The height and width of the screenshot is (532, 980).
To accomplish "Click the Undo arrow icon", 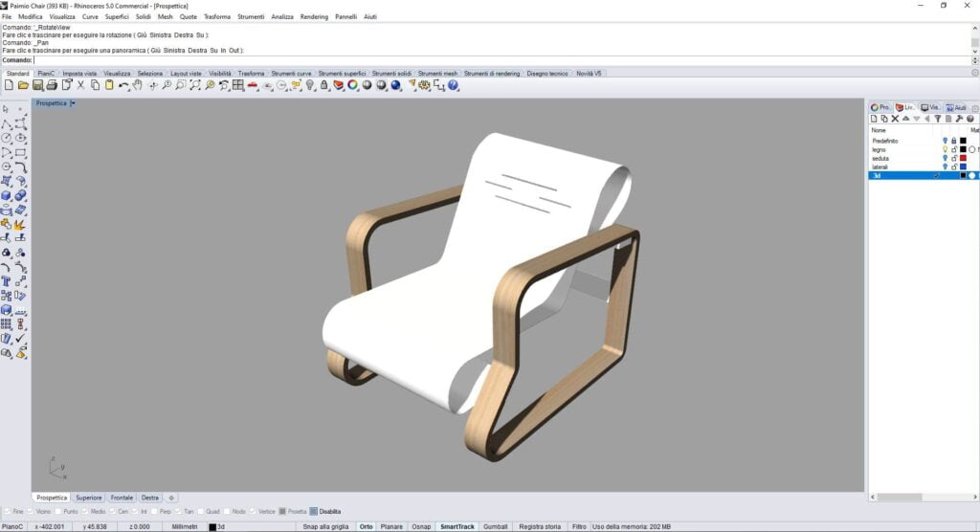I will (x=123, y=86).
